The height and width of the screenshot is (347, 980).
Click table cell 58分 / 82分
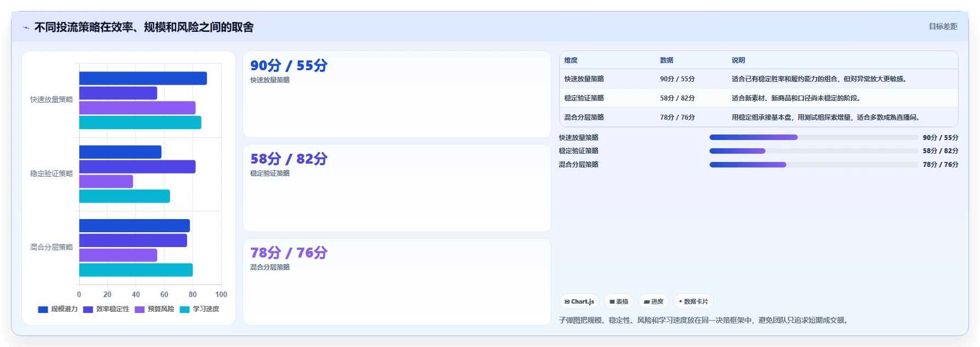point(677,98)
